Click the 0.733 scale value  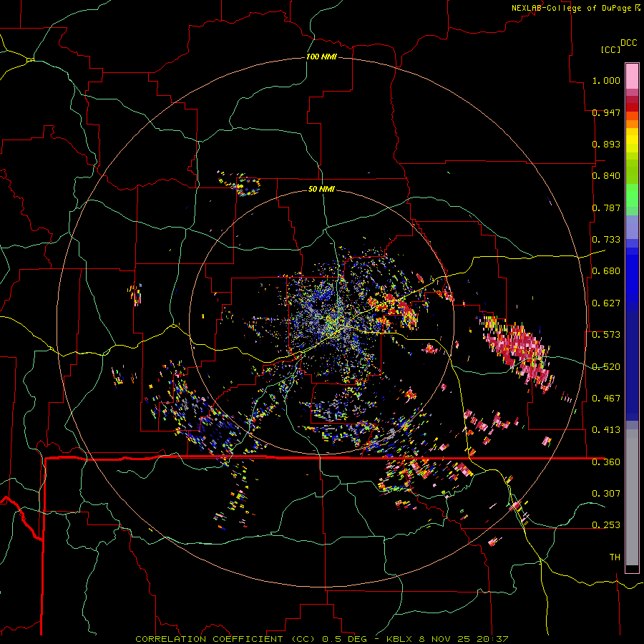[606, 240]
